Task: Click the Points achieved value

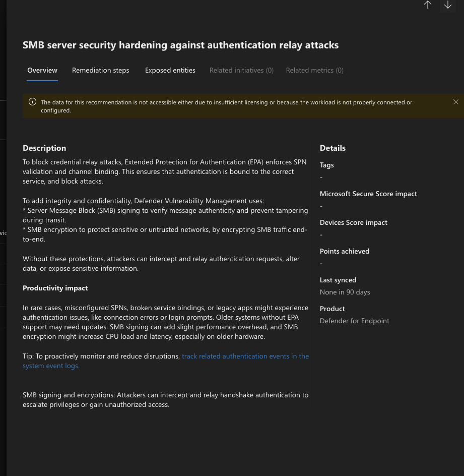Action: click(321, 263)
